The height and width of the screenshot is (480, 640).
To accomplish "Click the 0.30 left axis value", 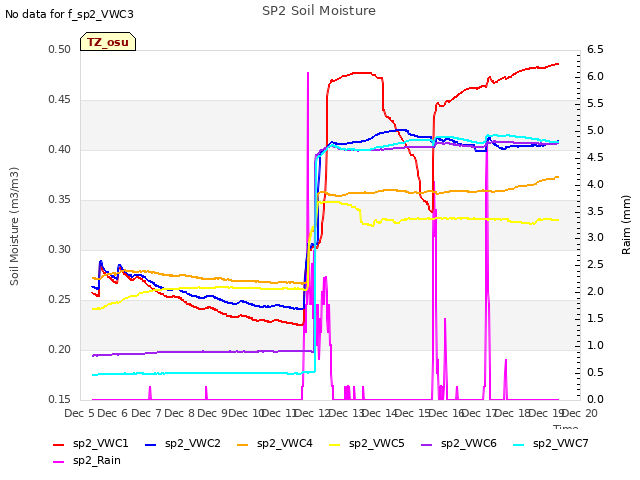I will tap(60, 249).
